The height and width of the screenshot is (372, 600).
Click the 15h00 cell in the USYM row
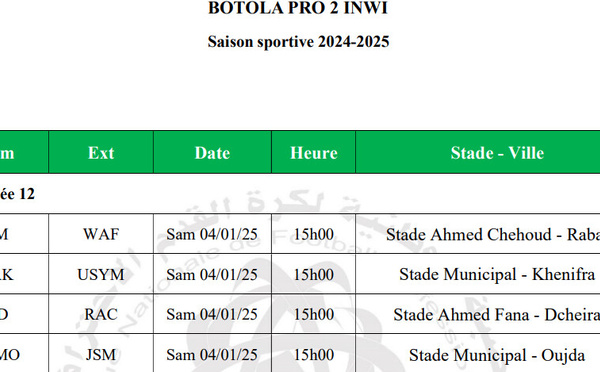click(x=313, y=274)
